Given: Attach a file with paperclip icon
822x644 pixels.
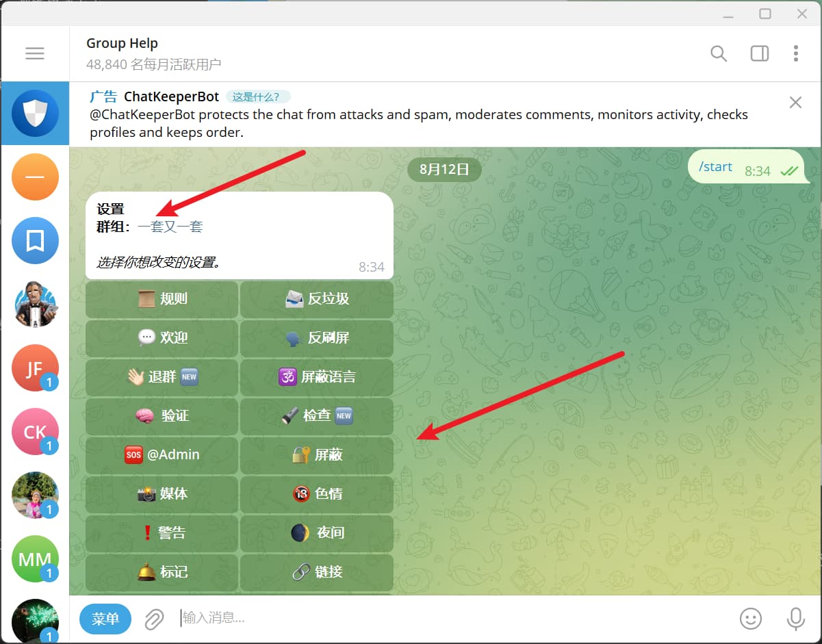Looking at the screenshot, I should (154, 619).
